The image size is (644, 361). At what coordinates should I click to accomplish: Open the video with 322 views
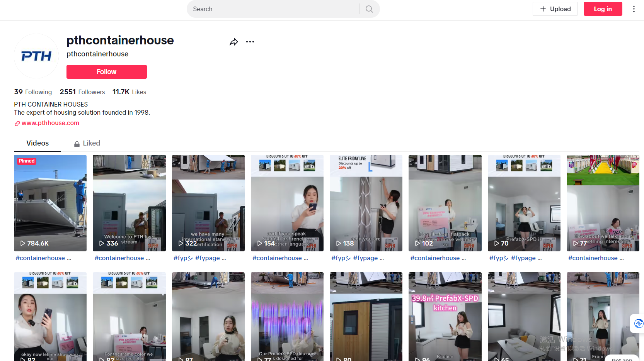[208, 203]
